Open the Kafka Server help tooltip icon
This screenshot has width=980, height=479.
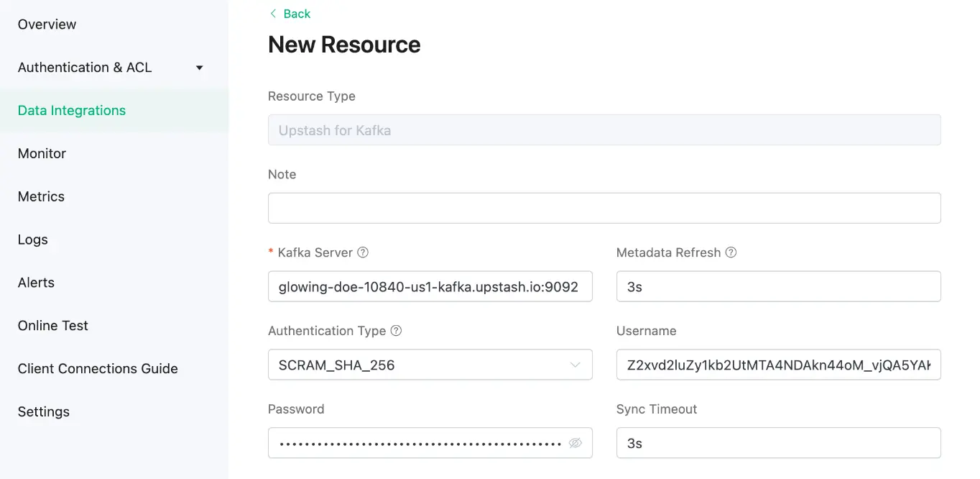(x=363, y=252)
